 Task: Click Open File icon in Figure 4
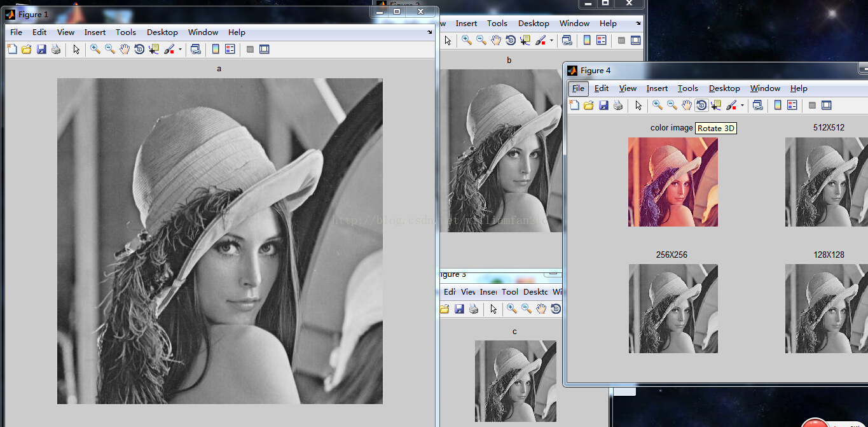[x=589, y=105]
